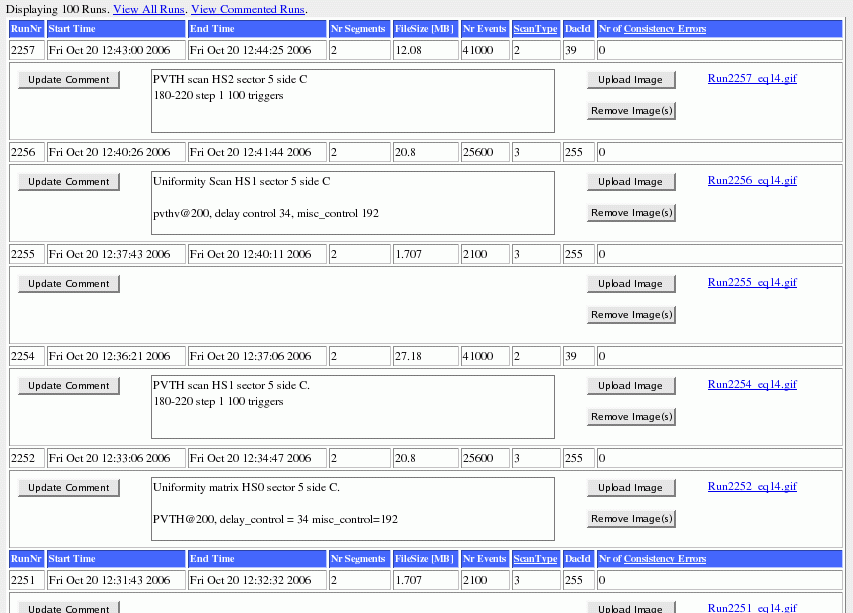Image resolution: width=853 pixels, height=613 pixels.
Task: Click Upload Image for run 2252
Action: [x=631, y=487]
